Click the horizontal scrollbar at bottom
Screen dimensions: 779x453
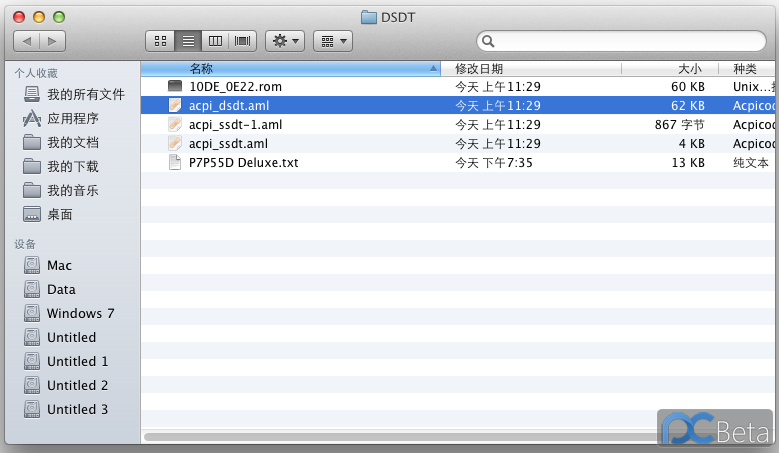click(400, 437)
